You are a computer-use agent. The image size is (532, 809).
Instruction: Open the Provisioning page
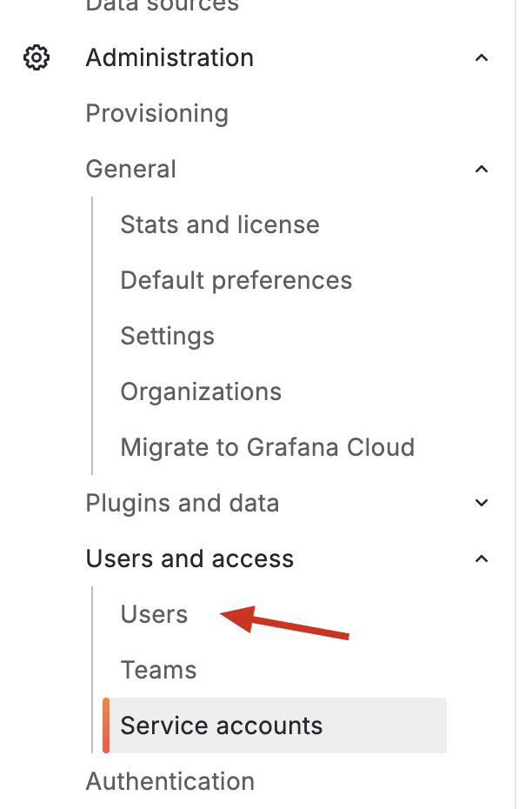pos(156,114)
